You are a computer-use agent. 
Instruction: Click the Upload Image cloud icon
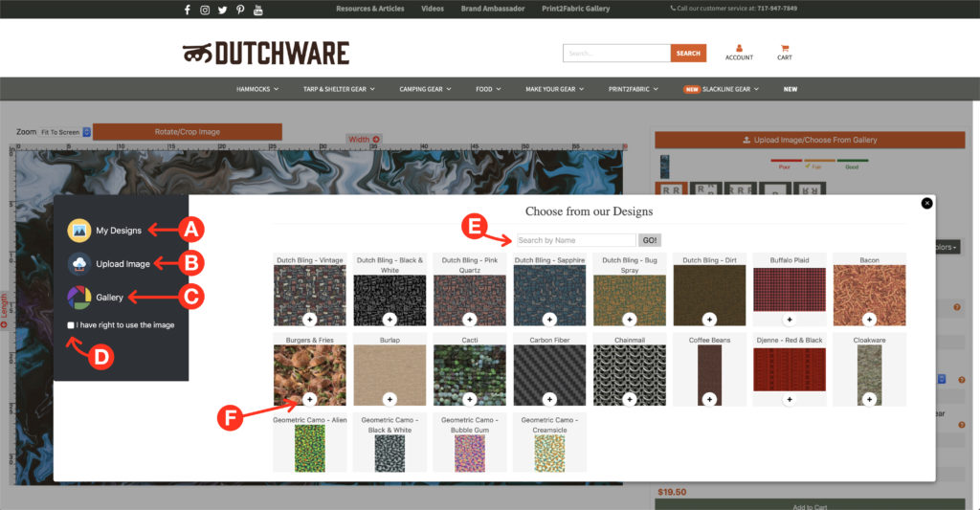pos(79,264)
